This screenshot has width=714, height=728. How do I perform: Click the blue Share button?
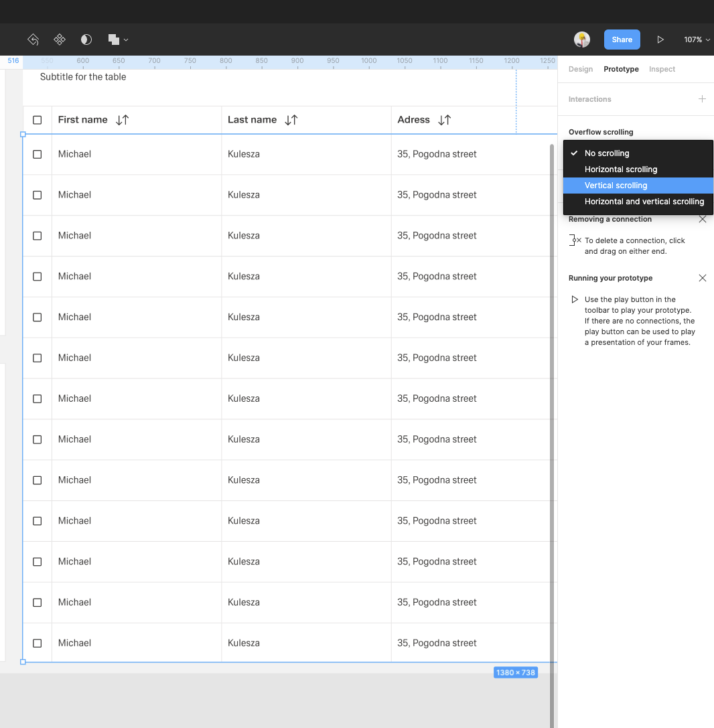click(x=622, y=40)
